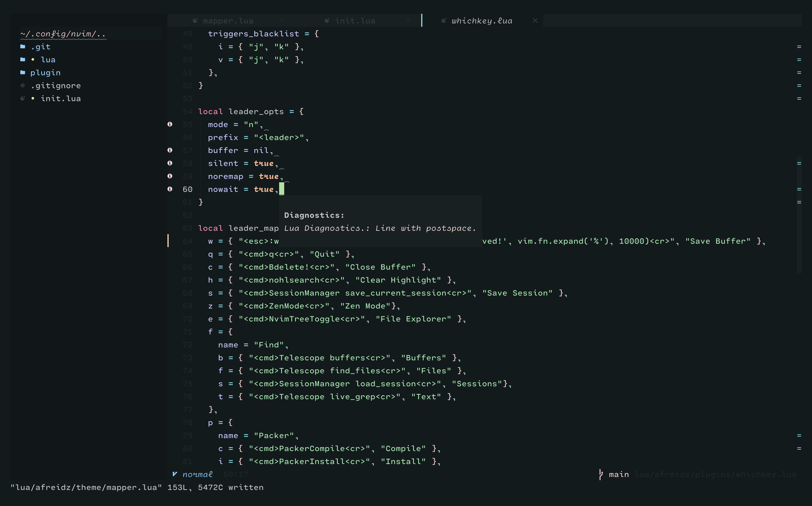Click 'PackerCompile' command on line 80
The image size is (812, 506).
(312, 449)
